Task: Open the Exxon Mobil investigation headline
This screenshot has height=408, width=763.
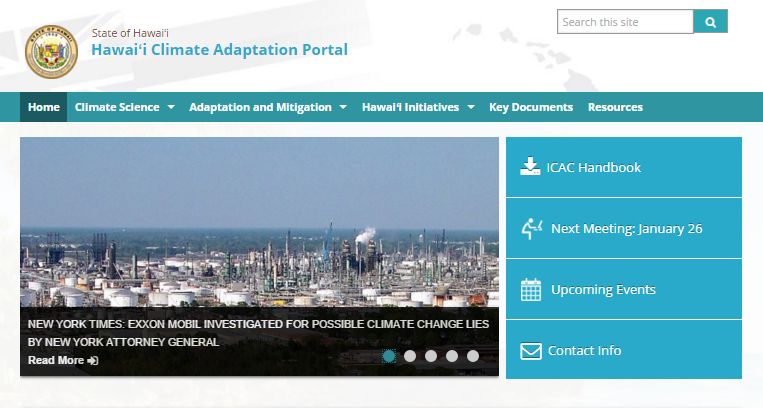Action: (258, 333)
